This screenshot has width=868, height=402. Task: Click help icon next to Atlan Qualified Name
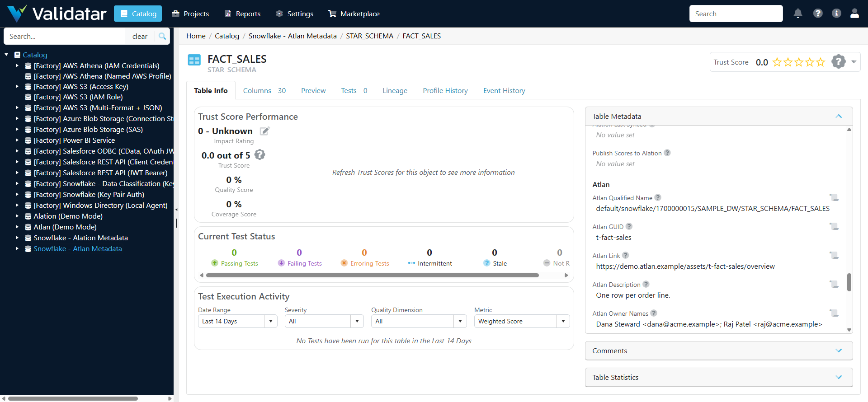tap(658, 197)
